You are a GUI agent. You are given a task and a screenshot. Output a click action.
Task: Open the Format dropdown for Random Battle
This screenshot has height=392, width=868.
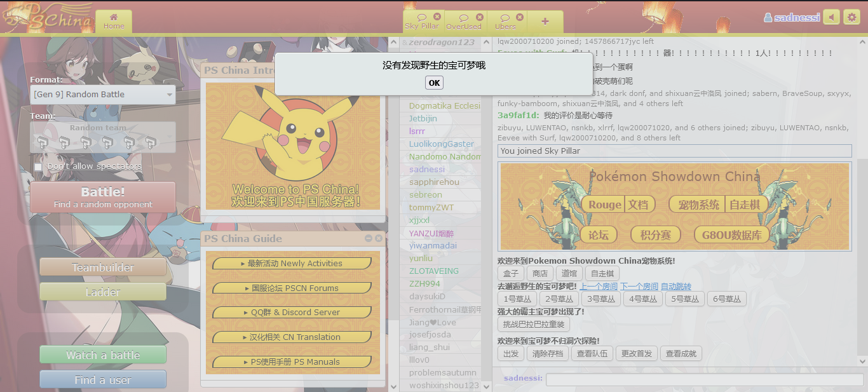[x=103, y=95]
